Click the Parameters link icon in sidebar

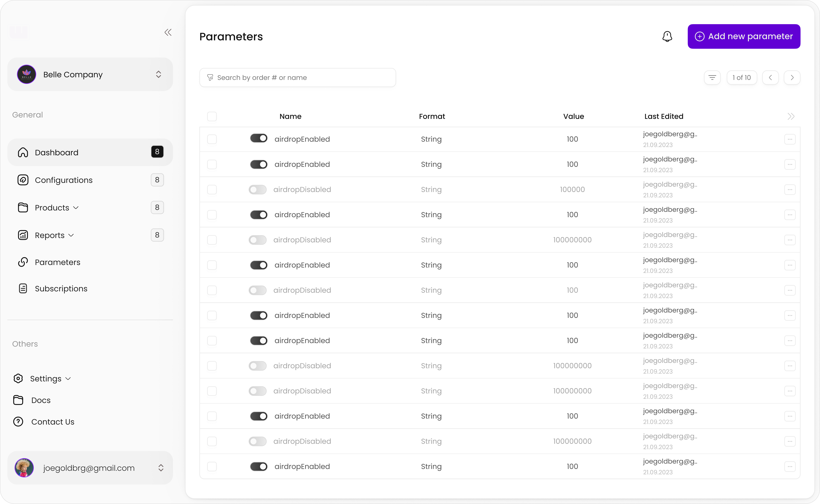click(23, 262)
